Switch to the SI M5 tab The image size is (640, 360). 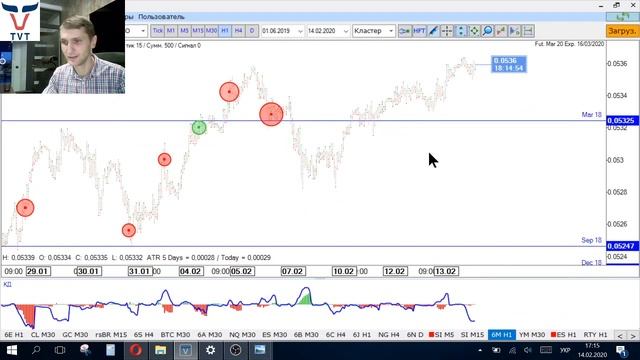pyautogui.click(x=442, y=335)
